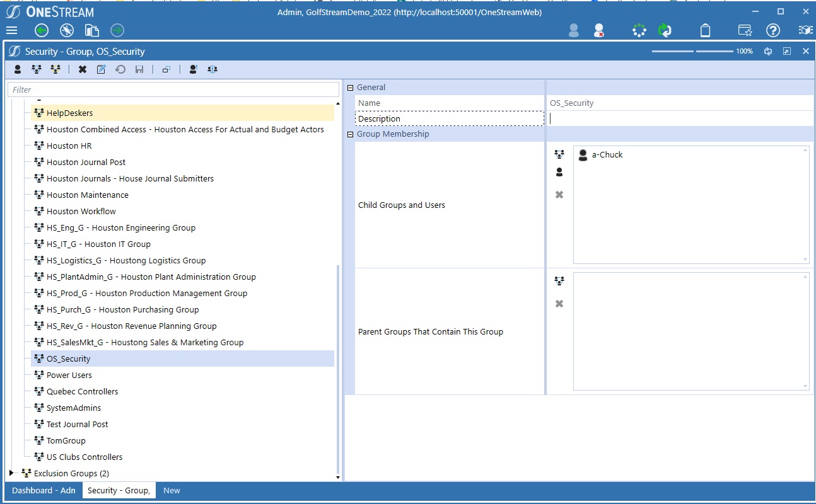Viewport: 816px width, 504px height.
Task: Click the window favorites star icon
Action: click(x=745, y=30)
